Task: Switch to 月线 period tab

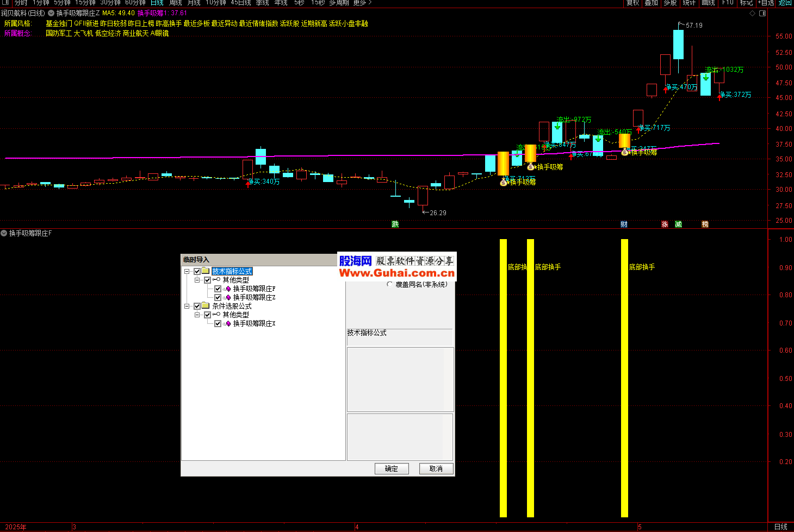Action: click(x=194, y=3)
